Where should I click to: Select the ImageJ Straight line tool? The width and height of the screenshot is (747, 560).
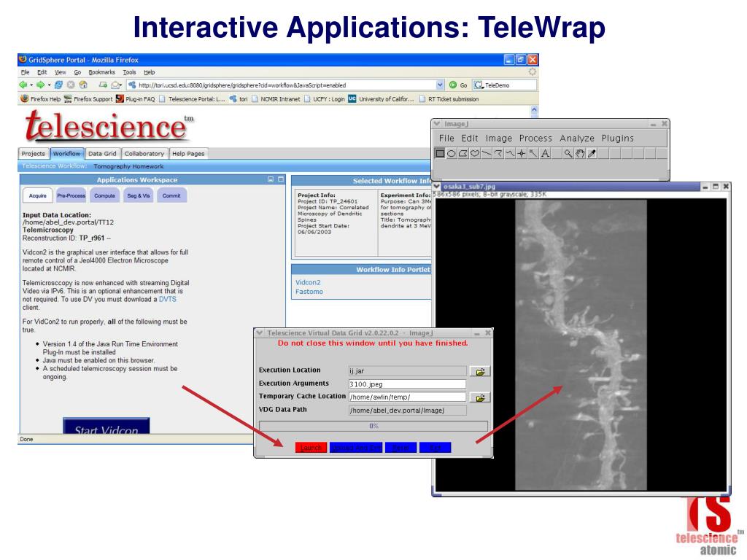click(486, 153)
